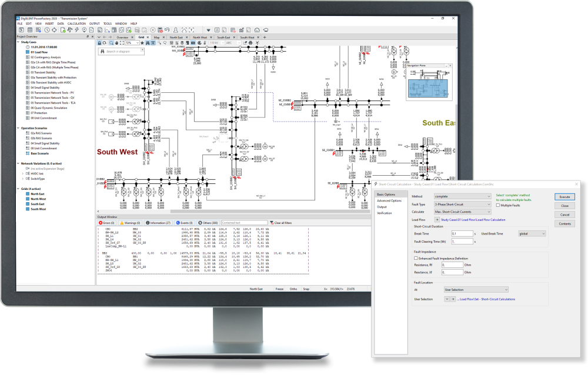Toggle the Warnings (0) output filter
Screen dimensions: 588x392
point(130,223)
